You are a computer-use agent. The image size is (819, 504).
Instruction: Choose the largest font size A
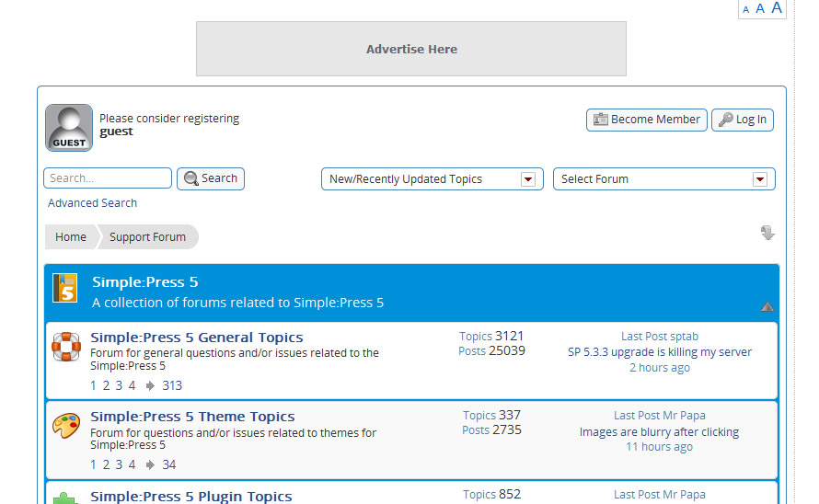tap(777, 8)
